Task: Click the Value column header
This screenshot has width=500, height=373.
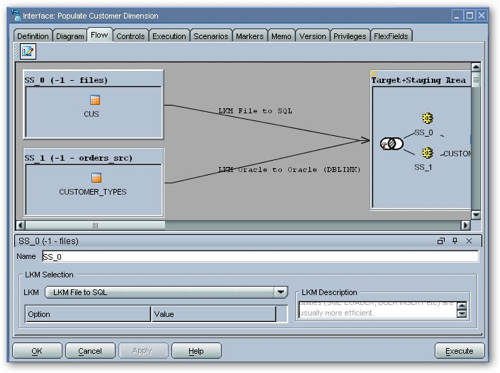Action: point(214,314)
